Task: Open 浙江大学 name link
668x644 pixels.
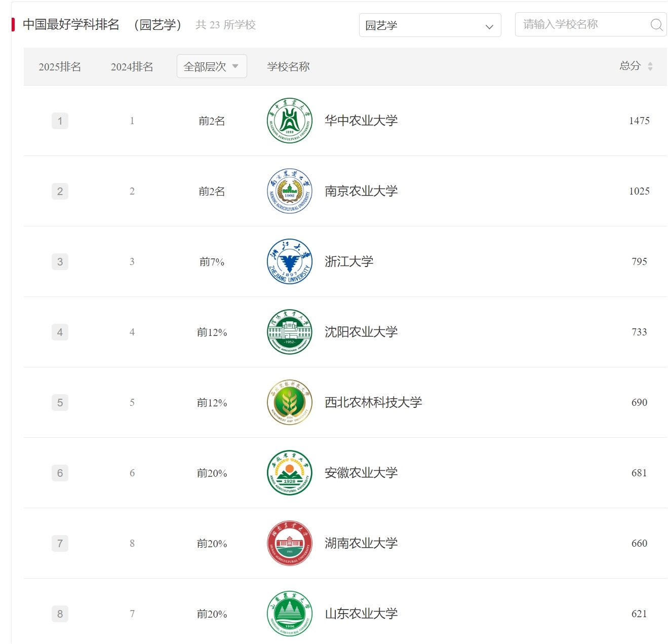Action: point(349,261)
